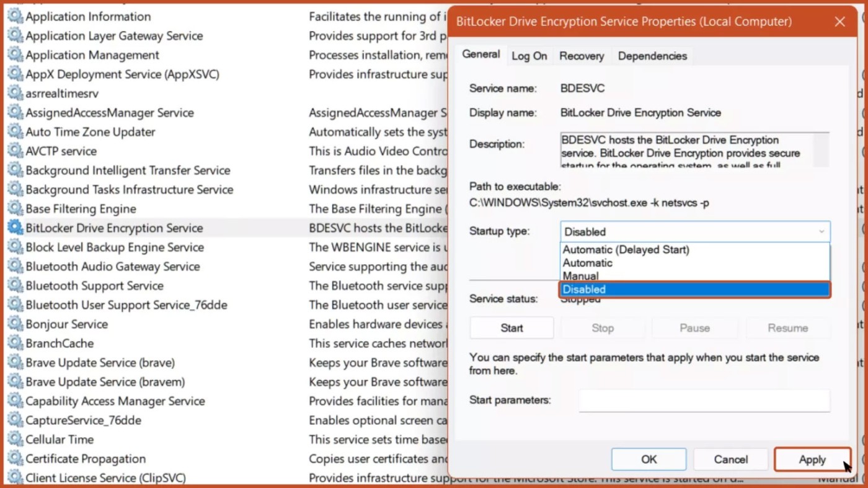This screenshot has width=868, height=488.
Task: Choose the Automatic startup option
Action: tap(694, 262)
